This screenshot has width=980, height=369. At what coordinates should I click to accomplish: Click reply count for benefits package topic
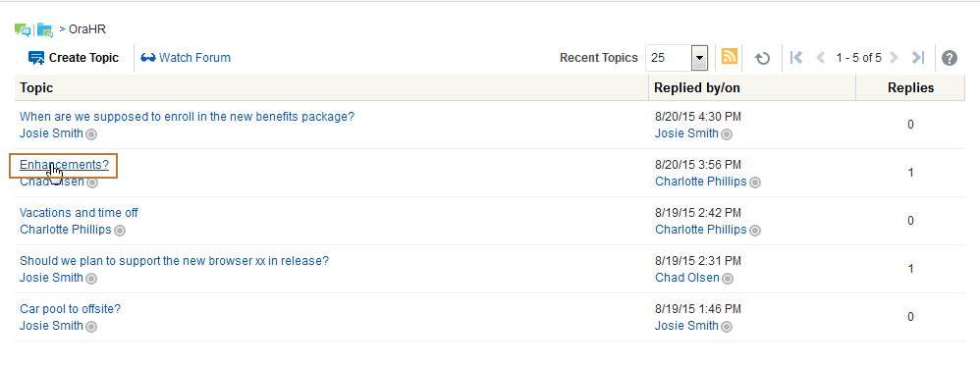click(x=910, y=125)
